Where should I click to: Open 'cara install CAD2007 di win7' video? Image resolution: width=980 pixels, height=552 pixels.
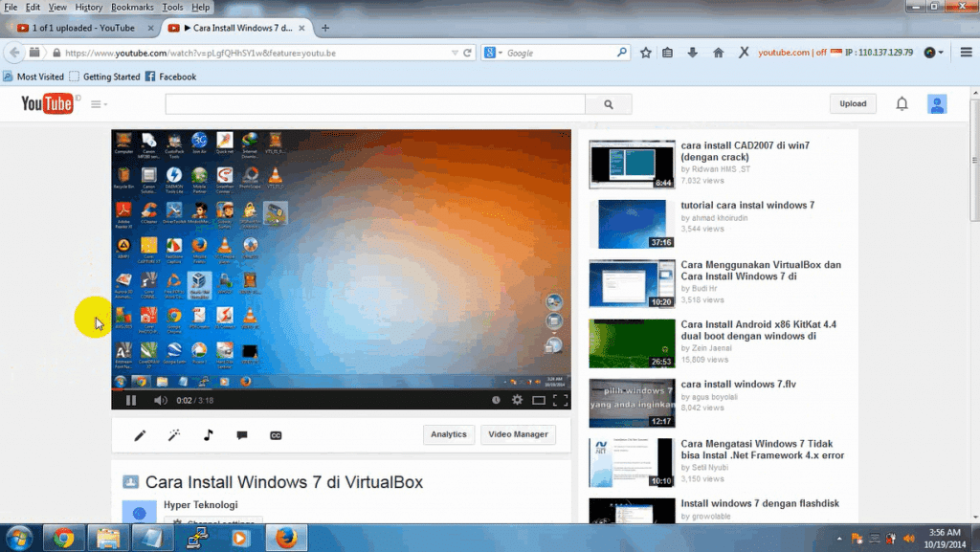[x=745, y=151]
